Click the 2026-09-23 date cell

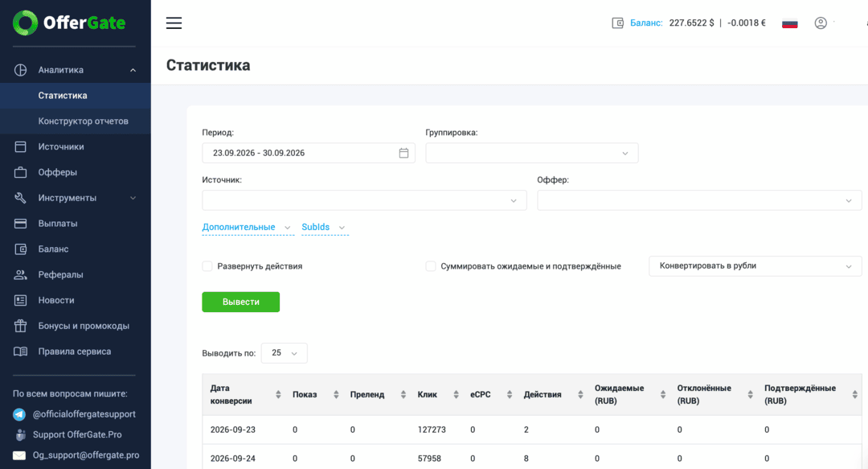(x=232, y=430)
